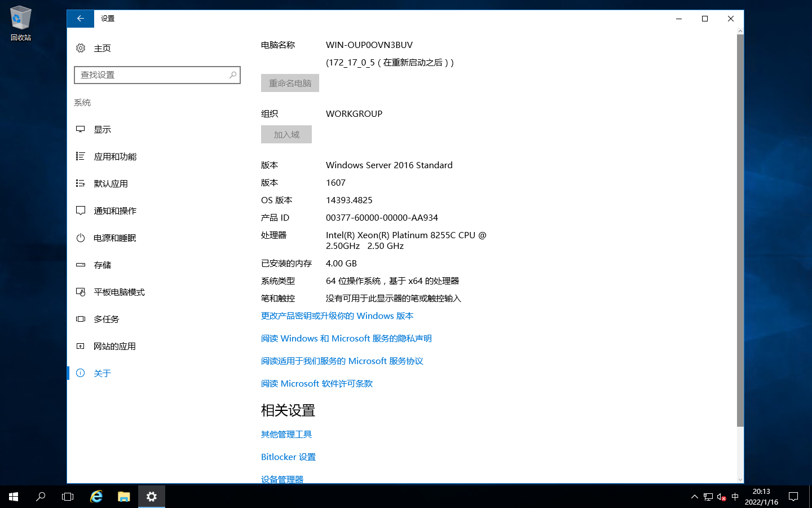Click the 相关设置 heading
The image size is (812, 508).
click(288, 410)
